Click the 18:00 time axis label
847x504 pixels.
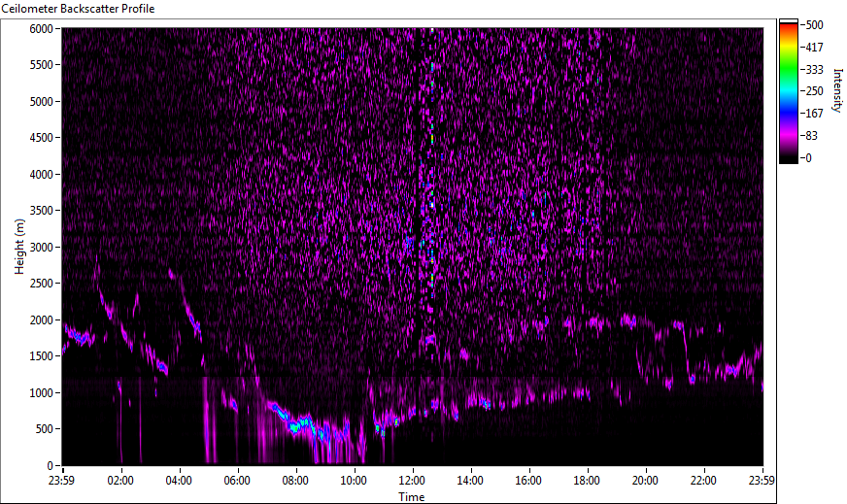[588, 481]
